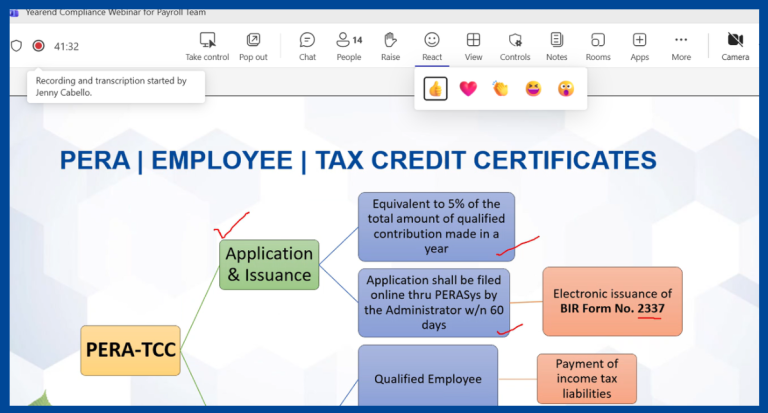Send thumbs up Like reaction
The height and width of the screenshot is (413, 768).
[x=435, y=89]
